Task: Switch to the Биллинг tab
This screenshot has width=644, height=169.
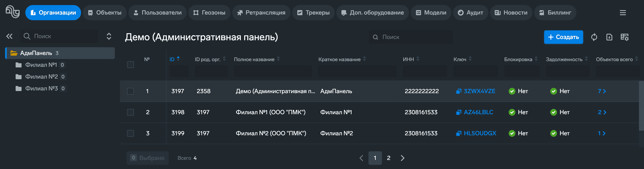Action: click(555, 13)
